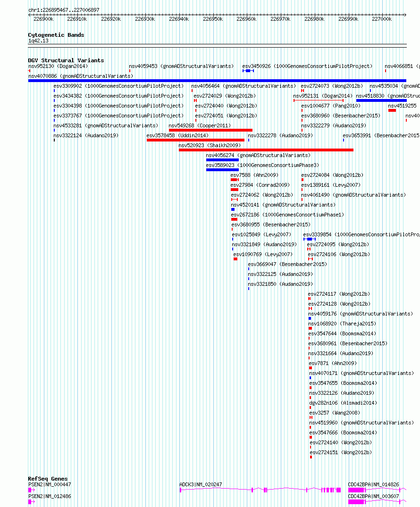Click esv2724073 (Wong2012b) label
This screenshot has height=507, width=420.
click(332, 86)
